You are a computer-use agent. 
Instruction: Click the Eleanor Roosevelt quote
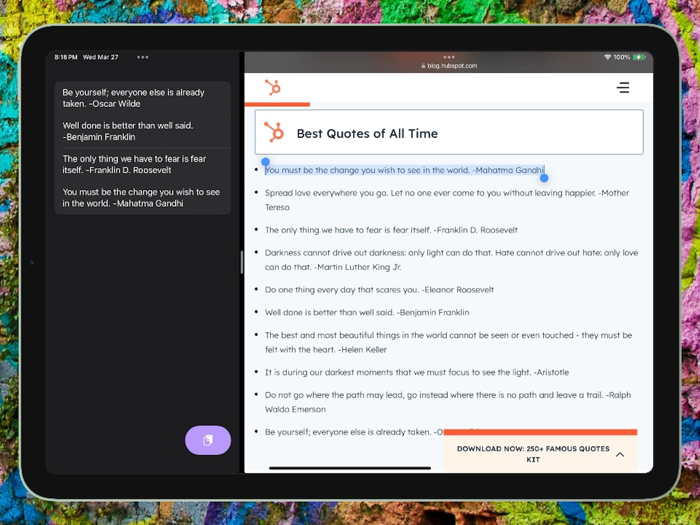coord(379,290)
